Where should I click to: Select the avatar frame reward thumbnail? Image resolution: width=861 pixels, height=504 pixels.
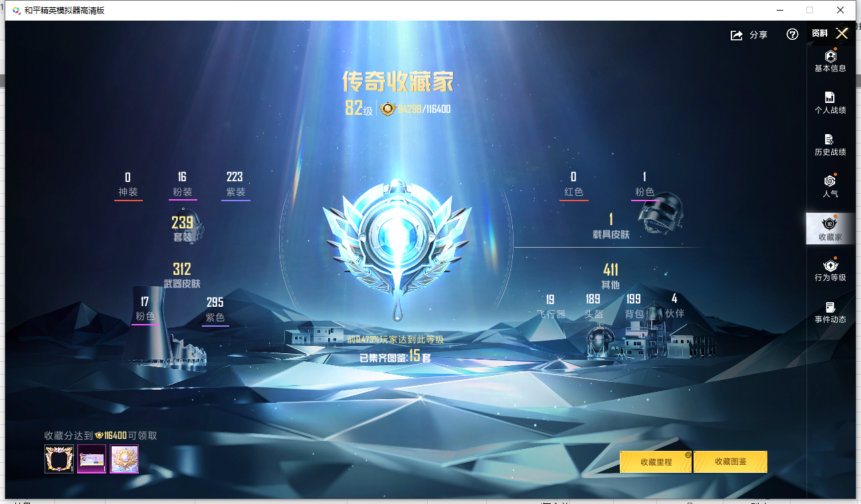coord(59,459)
